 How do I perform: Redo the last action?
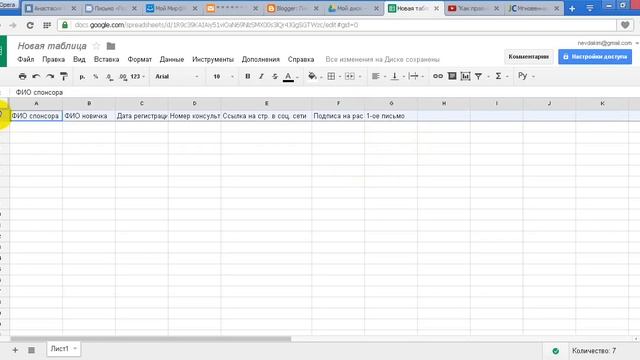pyautogui.click(x=50, y=76)
